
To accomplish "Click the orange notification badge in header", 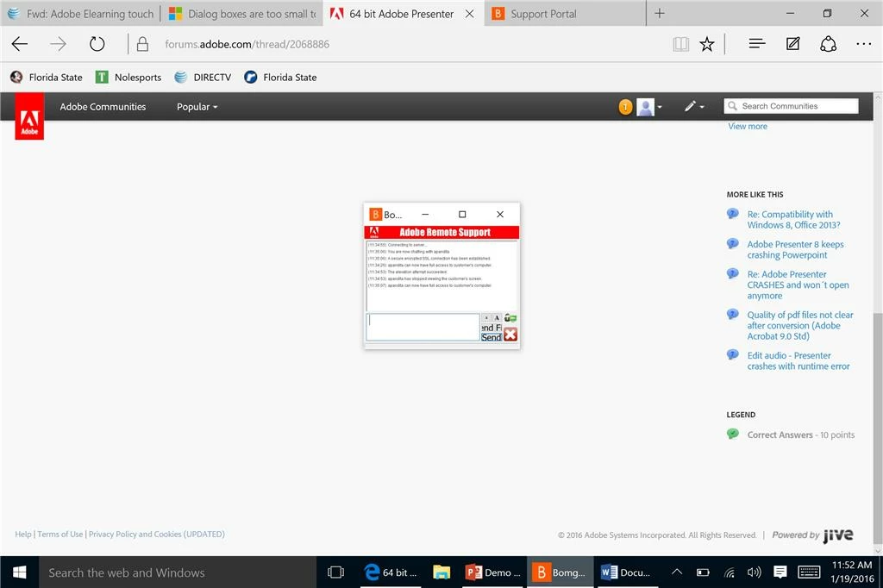I will point(625,106).
